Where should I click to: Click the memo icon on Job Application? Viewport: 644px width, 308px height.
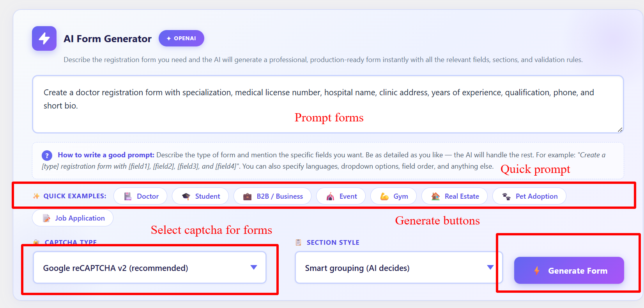pos(46,218)
